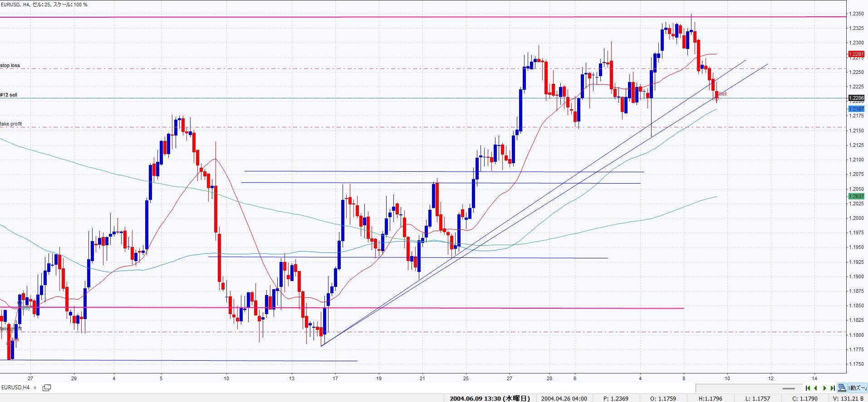Click the 2004.06.09 13:30 date in status bar
The height and width of the screenshot is (402, 868).
(x=490, y=398)
